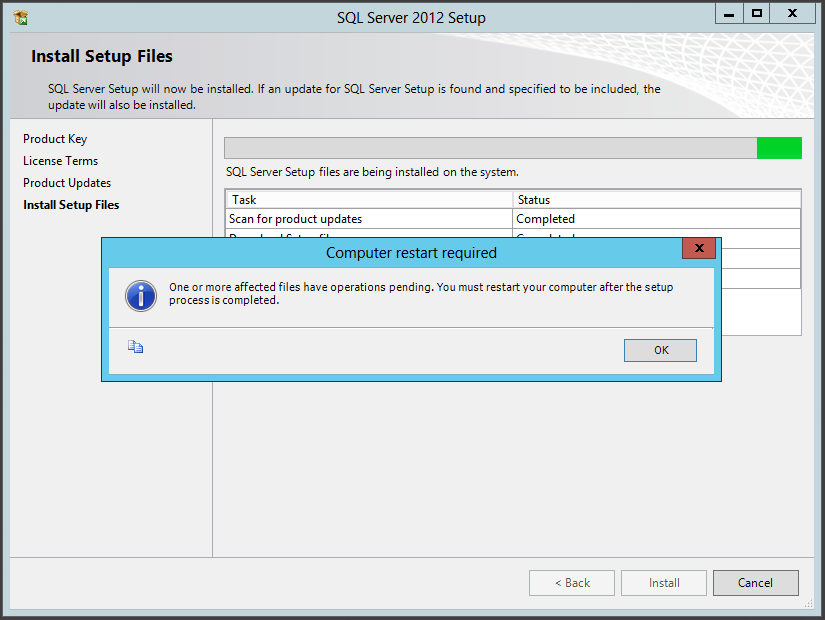825x620 pixels.
Task: Select the Scan for product updates row
Action: (x=296, y=219)
